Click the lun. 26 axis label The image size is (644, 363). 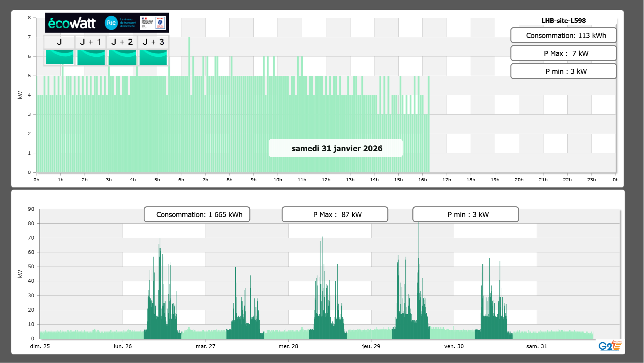123,346
